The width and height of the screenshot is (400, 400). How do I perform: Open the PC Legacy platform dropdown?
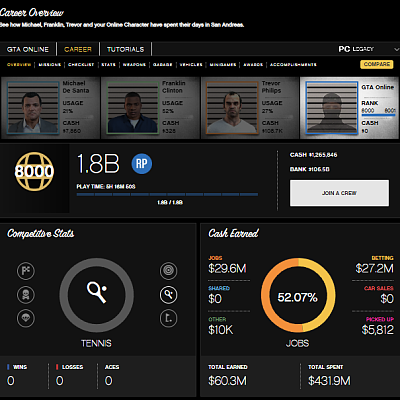(368, 49)
